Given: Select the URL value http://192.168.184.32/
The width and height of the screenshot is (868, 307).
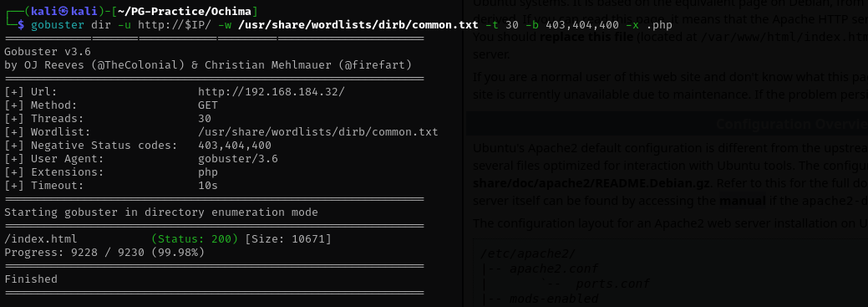Looking at the screenshot, I should 272,92.
